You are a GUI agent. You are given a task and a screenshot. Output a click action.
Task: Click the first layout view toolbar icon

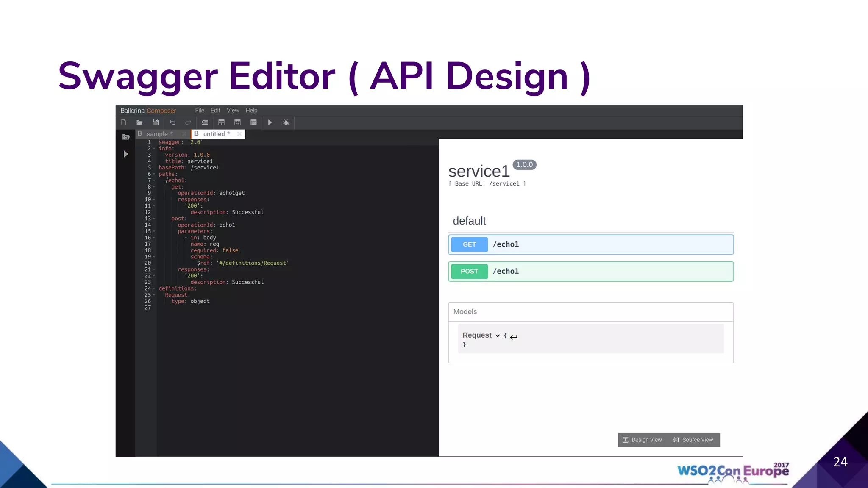click(x=221, y=122)
